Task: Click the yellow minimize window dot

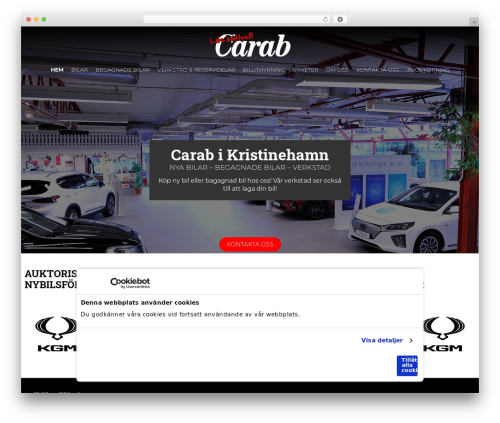Action: 36,19
